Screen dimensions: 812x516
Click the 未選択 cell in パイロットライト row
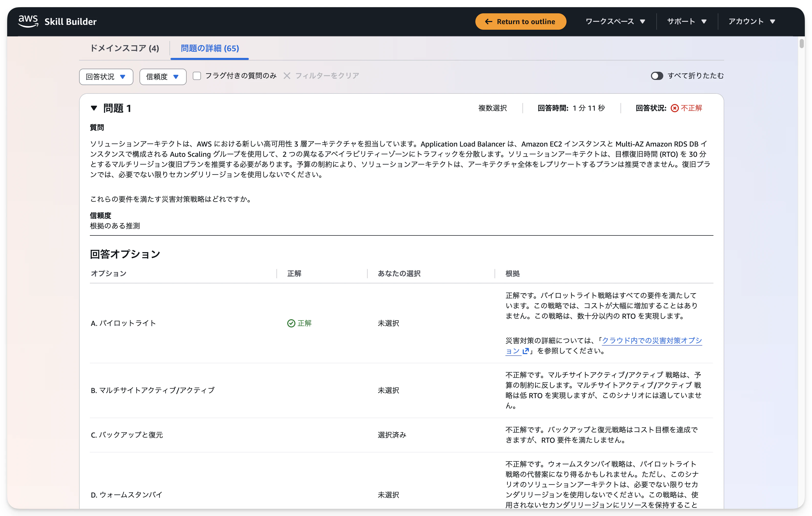[x=389, y=323]
